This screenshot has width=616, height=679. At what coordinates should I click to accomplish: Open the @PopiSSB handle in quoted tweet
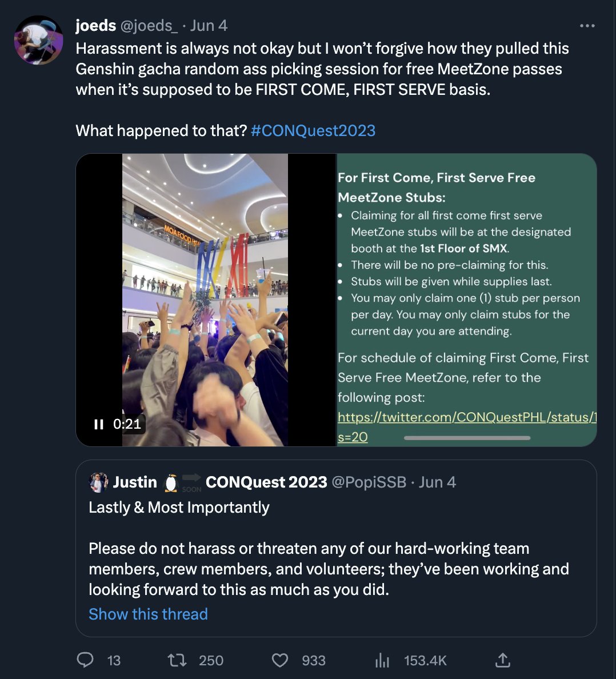pyautogui.click(x=369, y=482)
